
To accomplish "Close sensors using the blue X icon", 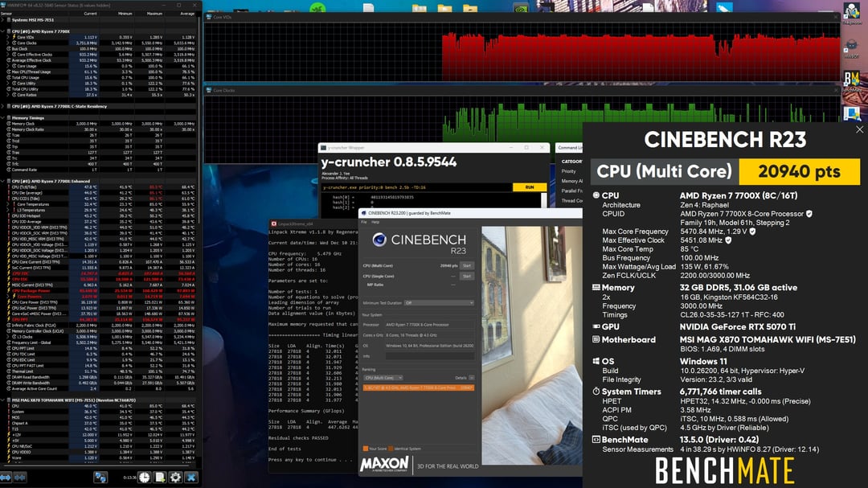I will [x=191, y=477].
